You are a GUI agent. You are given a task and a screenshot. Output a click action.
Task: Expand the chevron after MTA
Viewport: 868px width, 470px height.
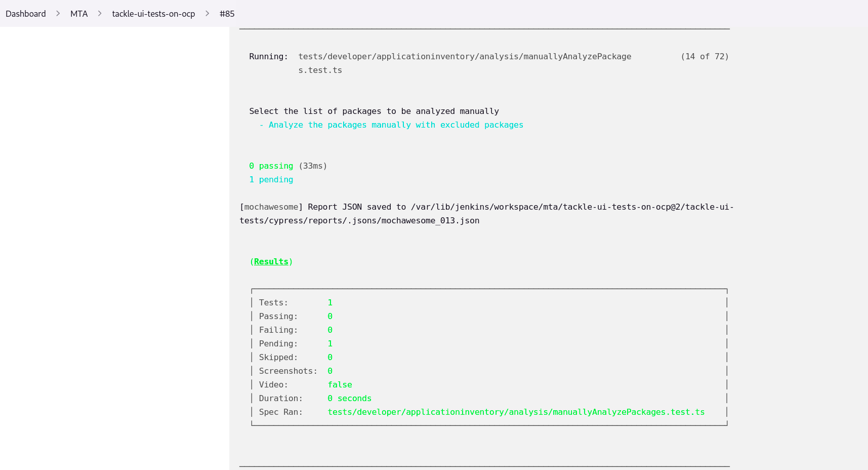[x=100, y=14]
